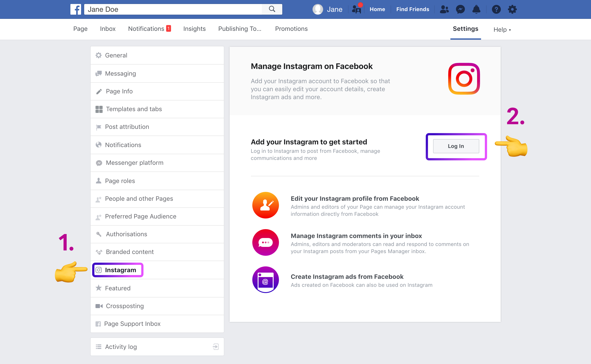Select Crossposting in the sidebar

click(x=125, y=306)
